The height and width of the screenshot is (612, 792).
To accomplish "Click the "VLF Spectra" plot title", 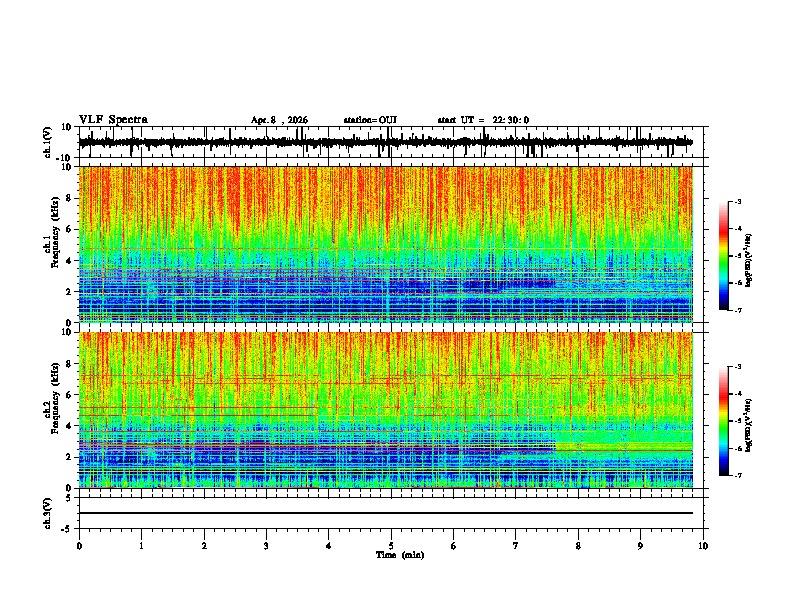I will (x=113, y=120).
